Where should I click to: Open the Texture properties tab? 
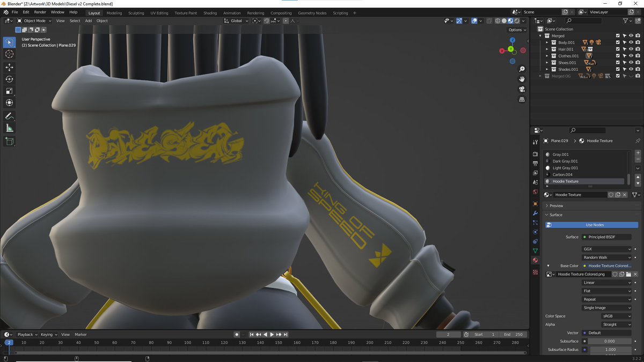click(x=535, y=272)
